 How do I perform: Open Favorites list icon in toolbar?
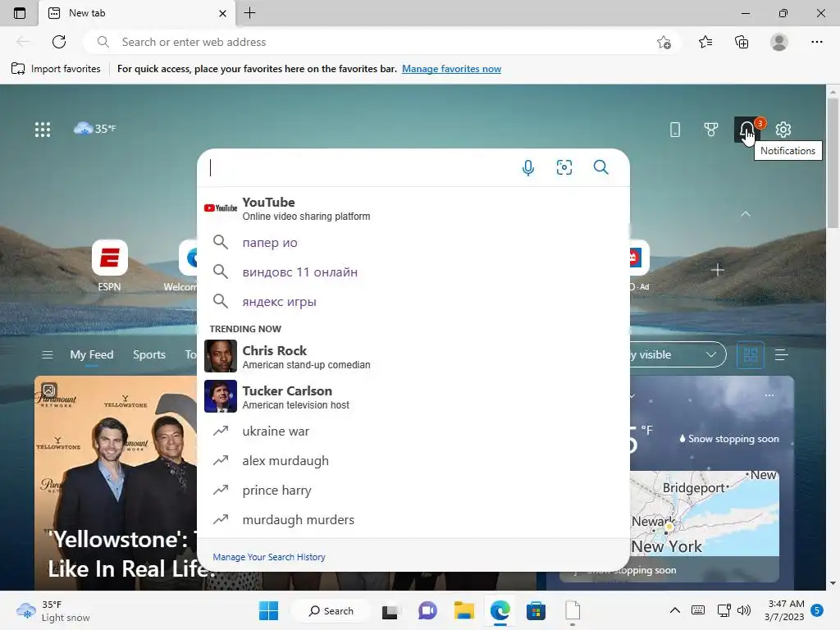click(x=705, y=42)
